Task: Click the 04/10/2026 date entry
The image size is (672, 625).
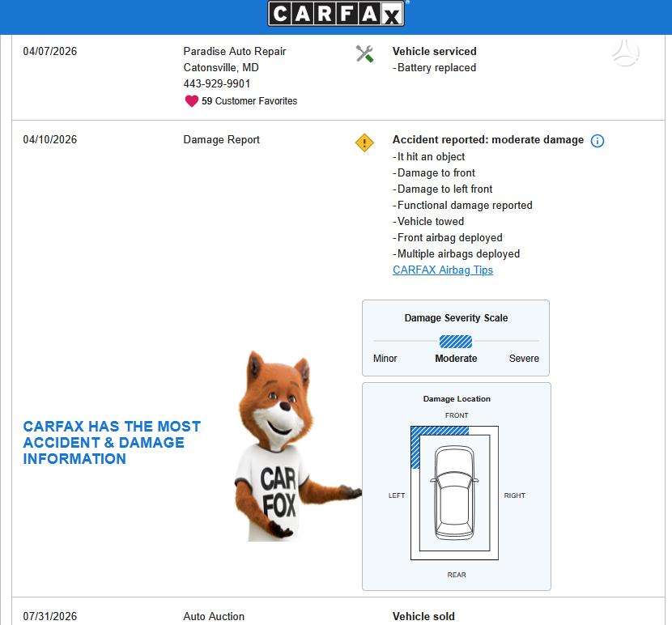Action: (x=50, y=140)
